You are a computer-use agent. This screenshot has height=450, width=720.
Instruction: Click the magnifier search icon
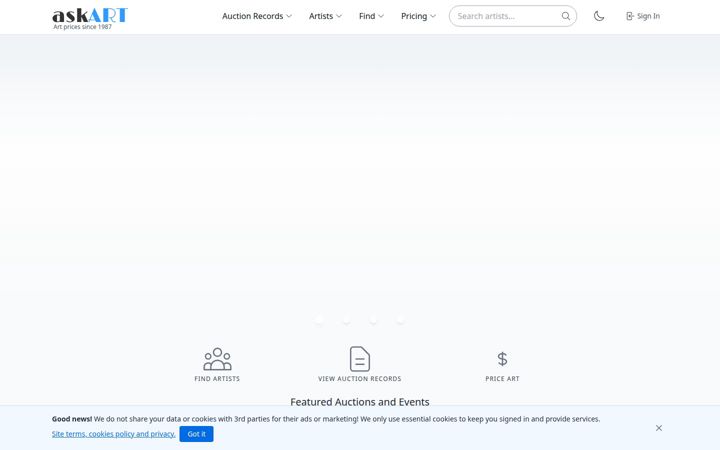[566, 16]
